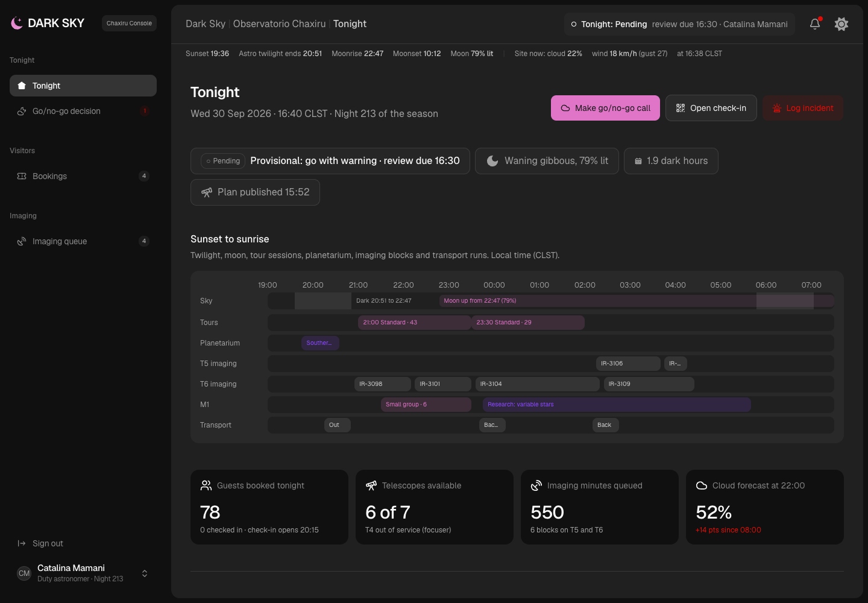Viewport: 868px width, 603px height.
Task: Select the 23:30 Standard · 29 tour block
Action: pyautogui.click(x=528, y=323)
